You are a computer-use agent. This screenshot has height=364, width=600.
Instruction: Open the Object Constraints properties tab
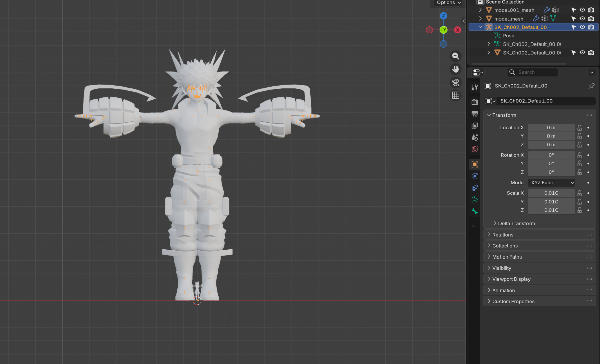pyautogui.click(x=475, y=188)
